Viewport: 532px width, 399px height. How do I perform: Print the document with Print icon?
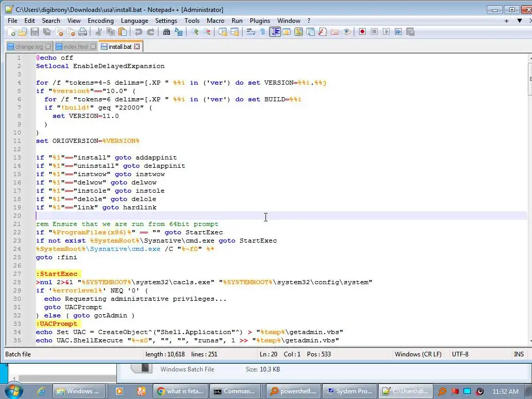coord(83,32)
